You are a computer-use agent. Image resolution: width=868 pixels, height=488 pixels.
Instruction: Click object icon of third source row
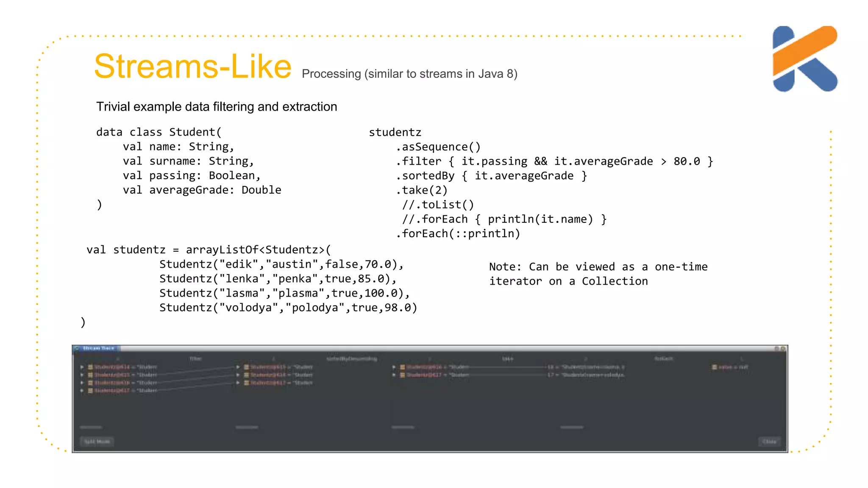[90, 383]
